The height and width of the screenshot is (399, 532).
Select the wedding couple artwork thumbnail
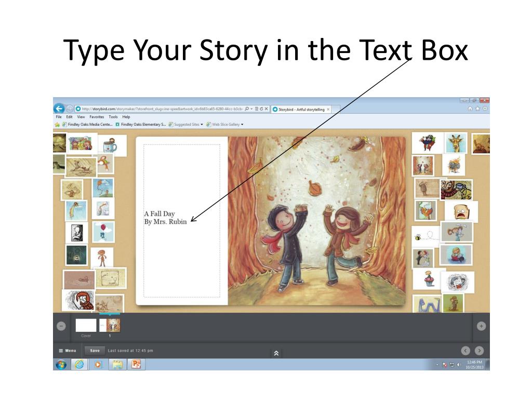point(423,258)
